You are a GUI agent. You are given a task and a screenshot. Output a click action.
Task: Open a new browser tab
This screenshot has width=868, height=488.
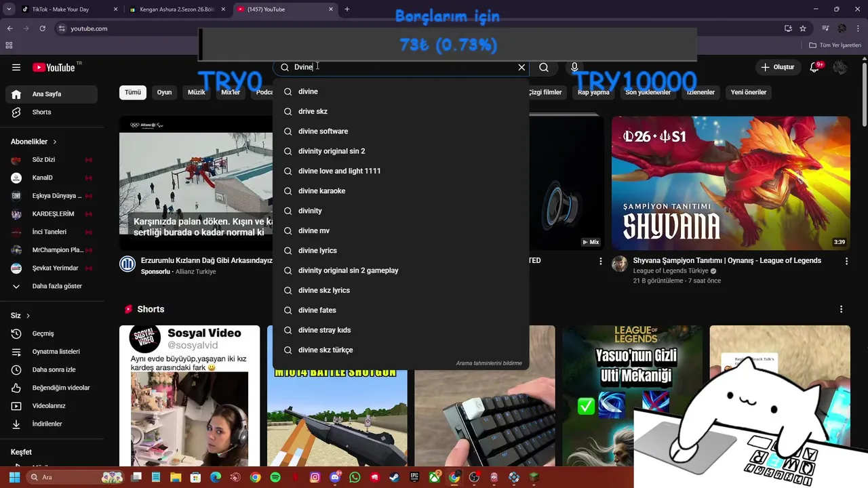tap(347, 9)
